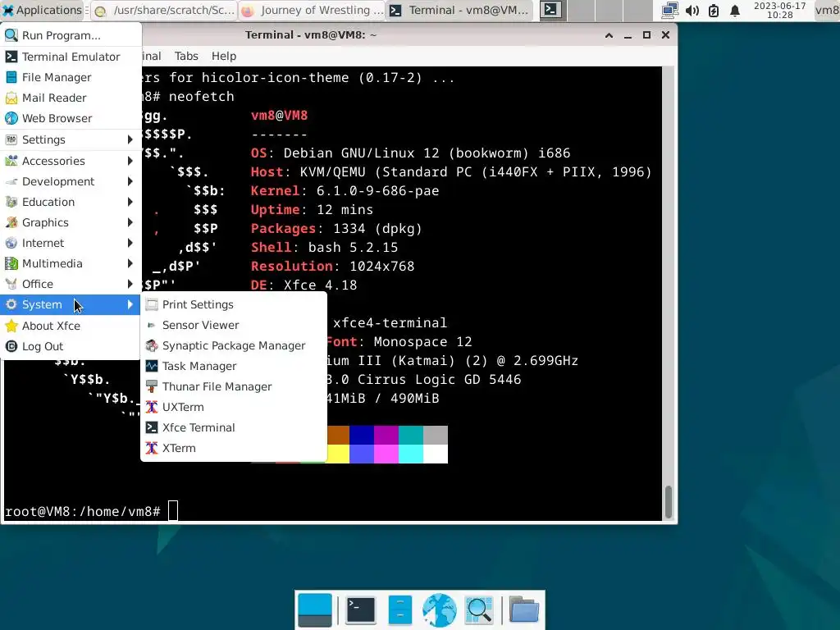Open the notifications bell icon
The width and height of the screenshot is (840, 630).
[x=735, y=10]
